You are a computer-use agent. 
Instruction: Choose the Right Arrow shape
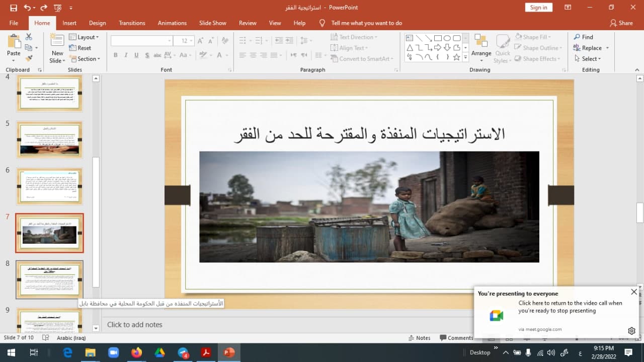click(x=438, y=47)
